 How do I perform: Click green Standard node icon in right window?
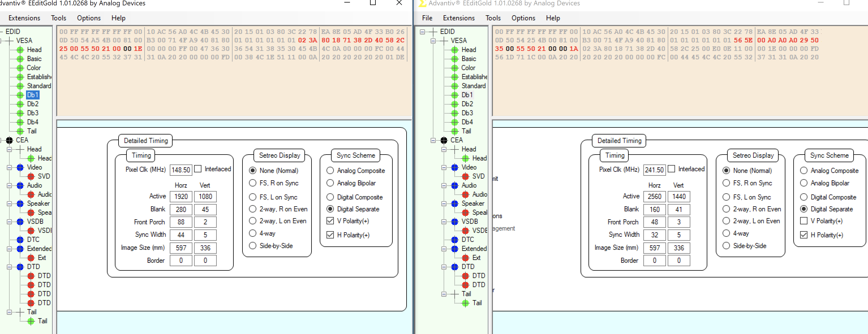tap(455, 86)
